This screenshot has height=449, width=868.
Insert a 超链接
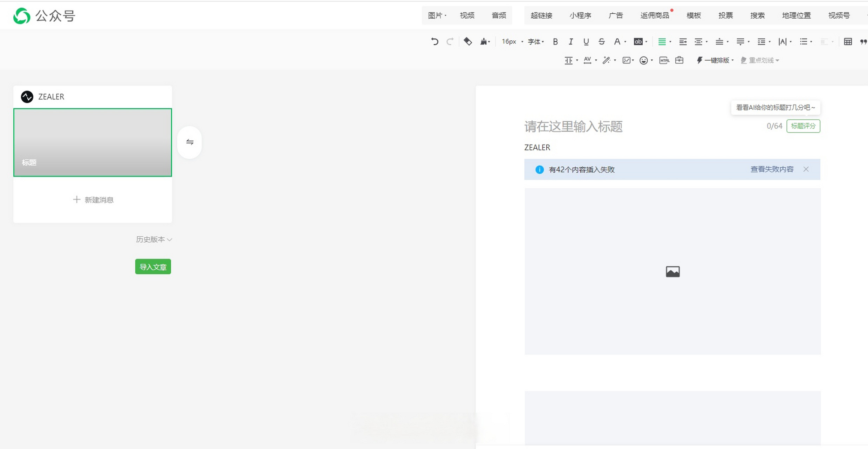[x=541, y=15]
